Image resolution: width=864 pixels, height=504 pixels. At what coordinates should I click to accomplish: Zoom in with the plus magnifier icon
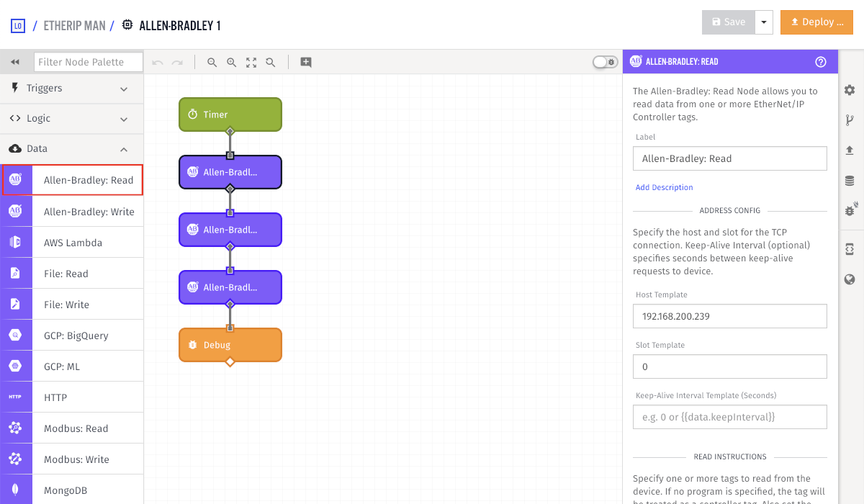click(x=232, y=63)
